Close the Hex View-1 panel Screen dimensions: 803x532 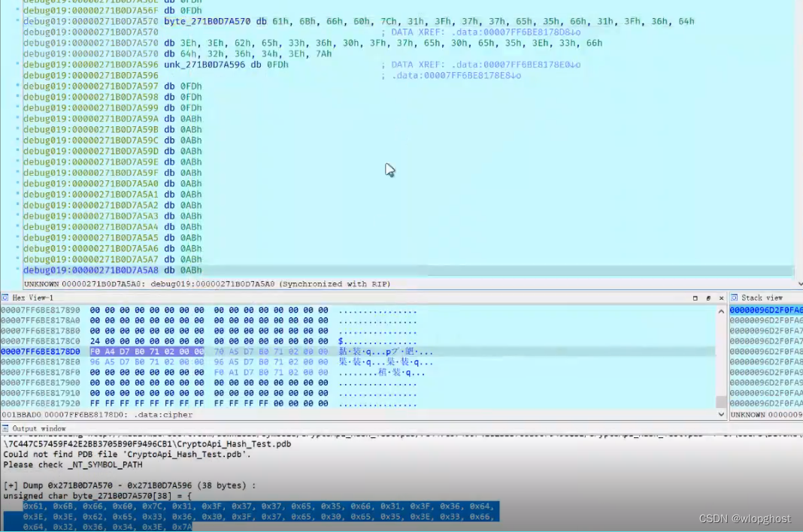(722, 298)
